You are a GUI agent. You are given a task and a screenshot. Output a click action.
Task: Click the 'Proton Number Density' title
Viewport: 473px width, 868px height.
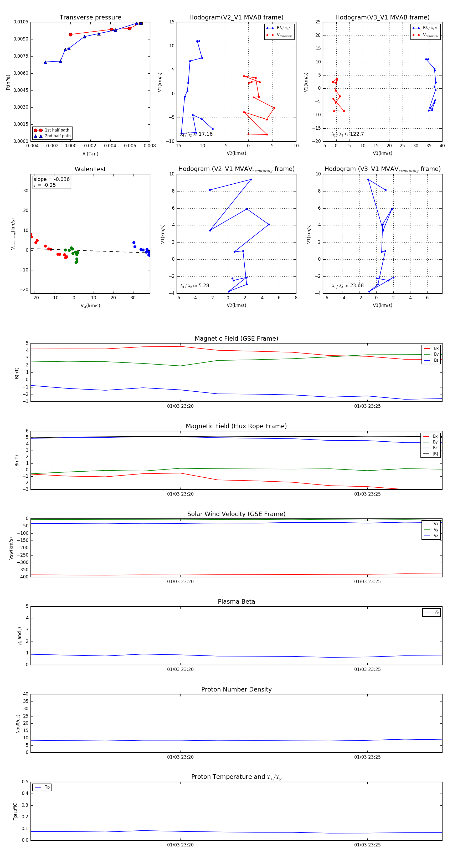pos(236,689)
